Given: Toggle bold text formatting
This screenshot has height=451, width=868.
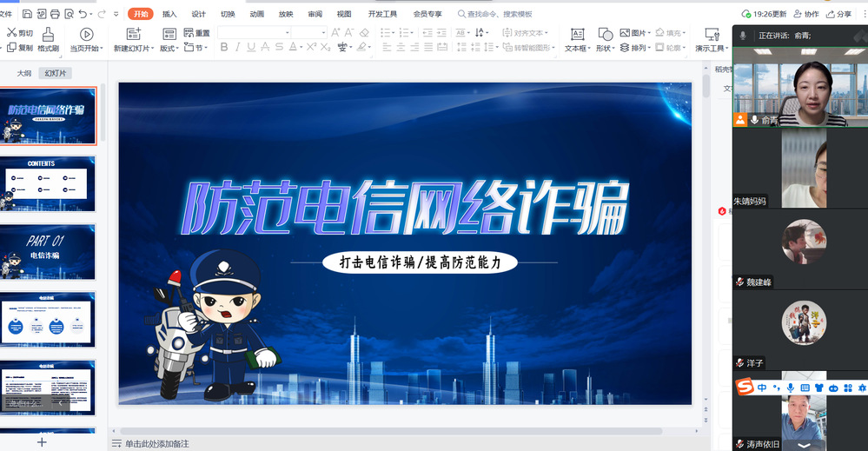Looking at the screenshot, I should pyautogui.click(x=224, y=48).
